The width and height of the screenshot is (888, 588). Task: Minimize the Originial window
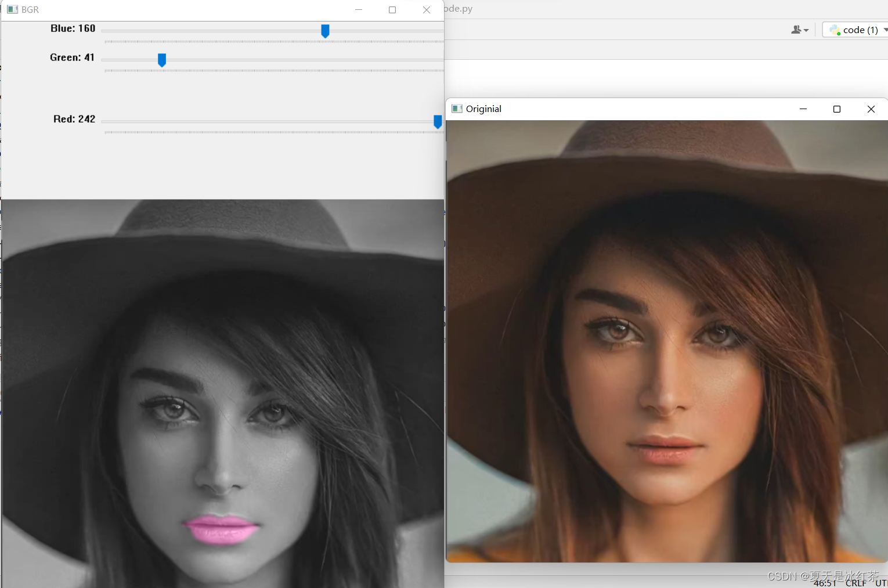pyautogui.click(x=803, y=109)
